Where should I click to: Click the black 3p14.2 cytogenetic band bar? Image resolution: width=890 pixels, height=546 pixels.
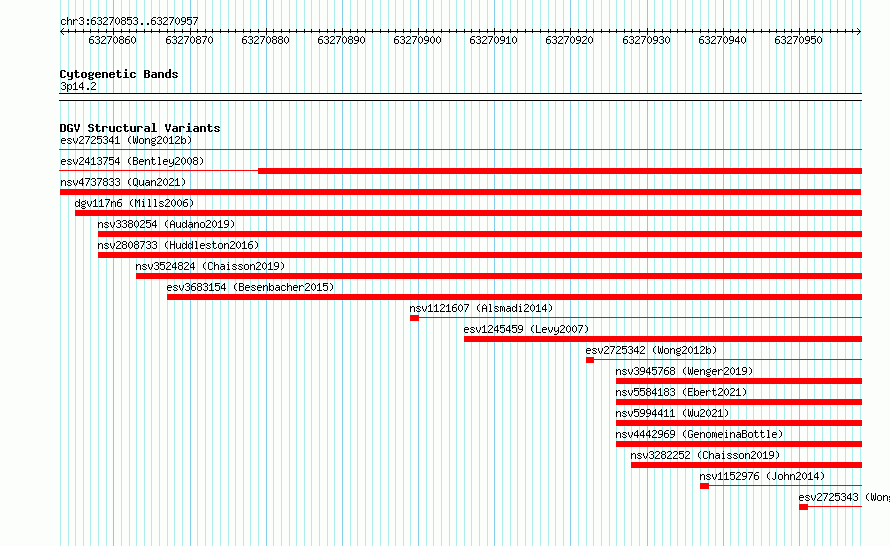461,97
